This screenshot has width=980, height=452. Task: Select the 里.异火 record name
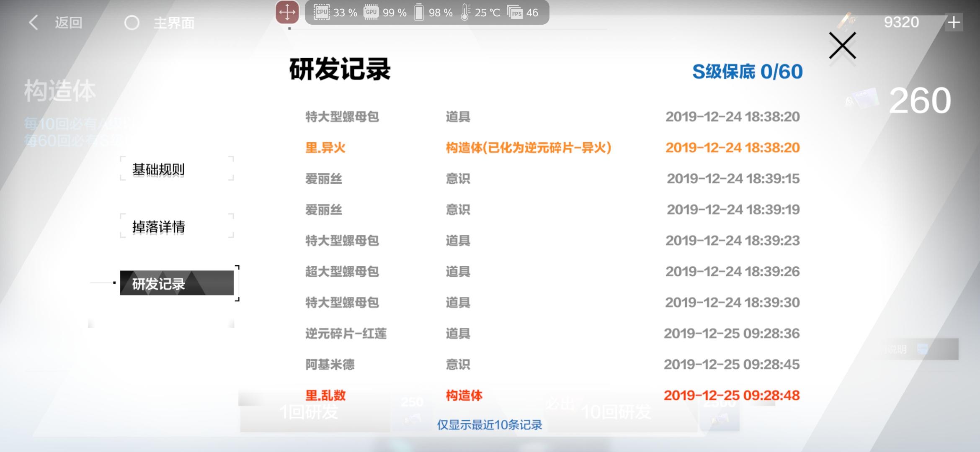[325, 147]
